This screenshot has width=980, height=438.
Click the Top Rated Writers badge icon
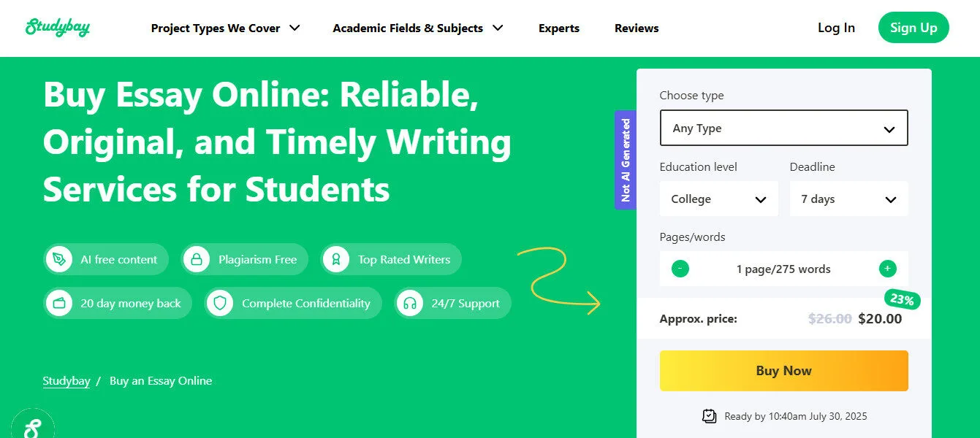(335, 259)
